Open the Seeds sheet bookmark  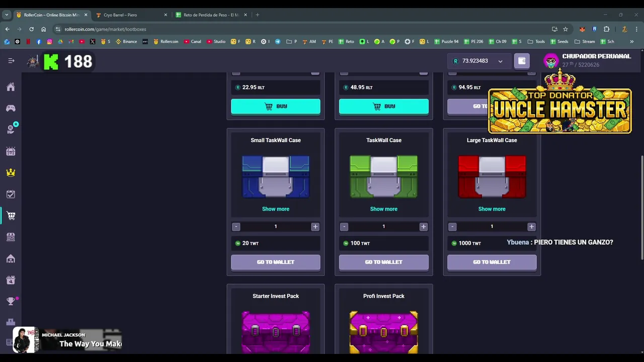[559, 42]
